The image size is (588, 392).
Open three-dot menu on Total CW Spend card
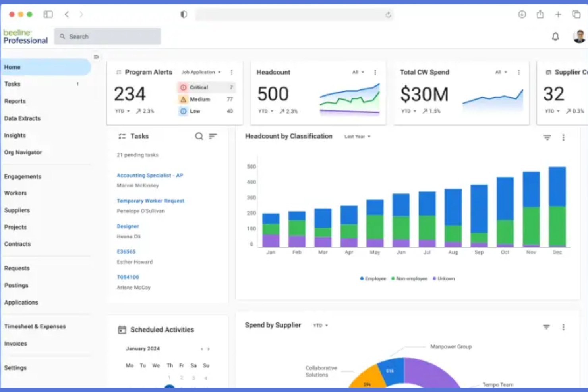click(518, 72)
